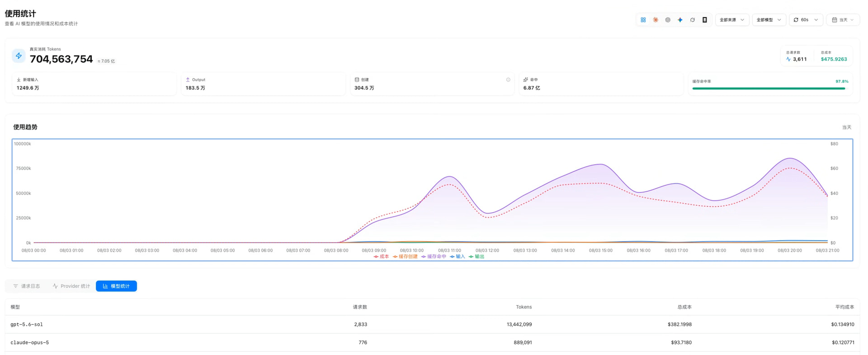
Task: Open the 全部模型 dropdown
Action: [x=769, y=20]
